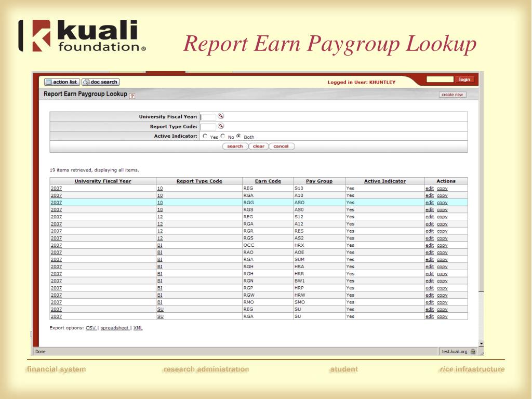Click the 19 items retrieved message

click(95, 170)
